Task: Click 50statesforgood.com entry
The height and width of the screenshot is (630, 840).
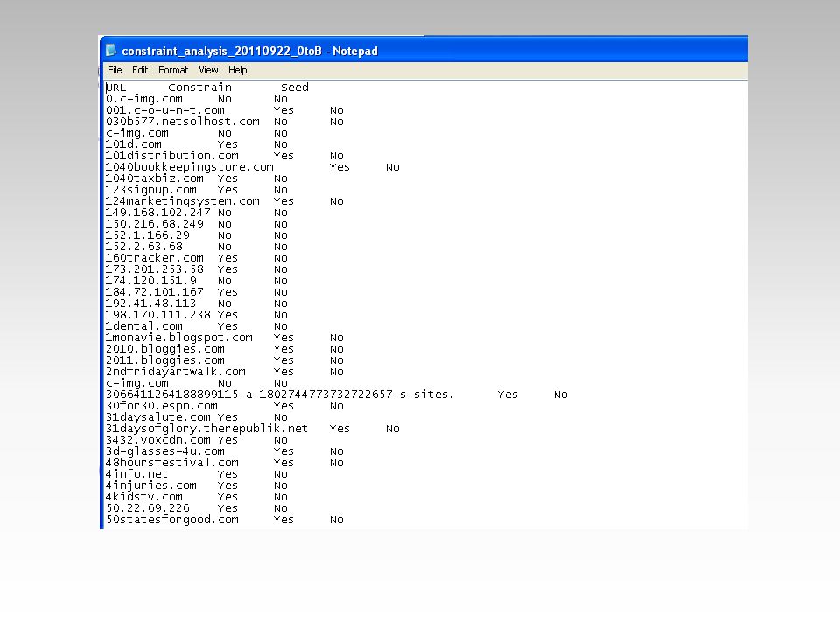Action: 172,520
